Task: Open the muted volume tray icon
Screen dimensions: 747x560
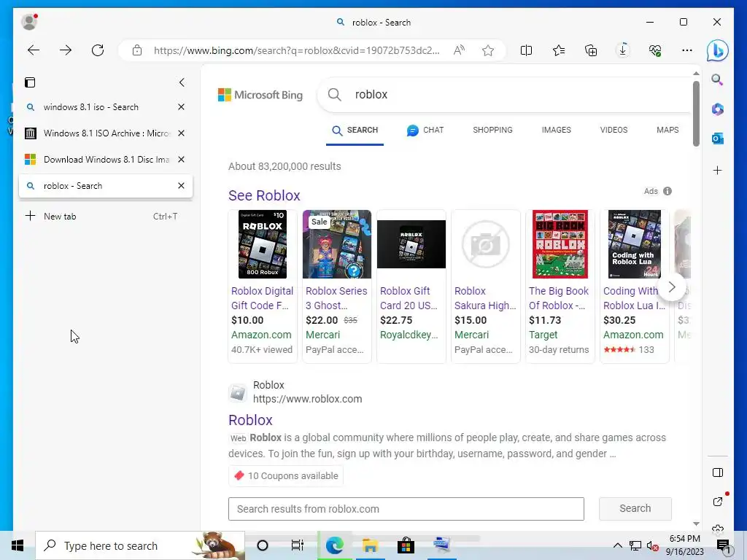Action: (653, 545)
